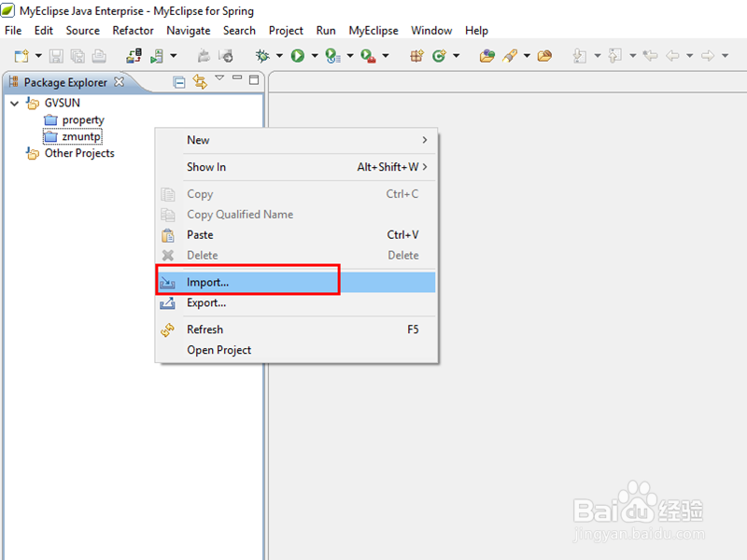This screenshot has height=560, width=747.
Task: Open the Package Explorer View Menu triangle
Action: (219, 77)
